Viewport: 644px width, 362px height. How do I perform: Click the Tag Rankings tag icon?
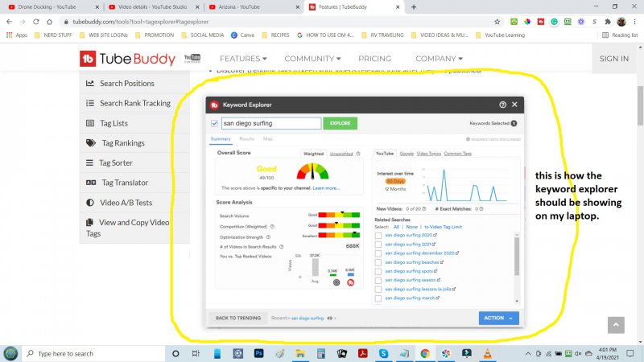tap(90, 143)
